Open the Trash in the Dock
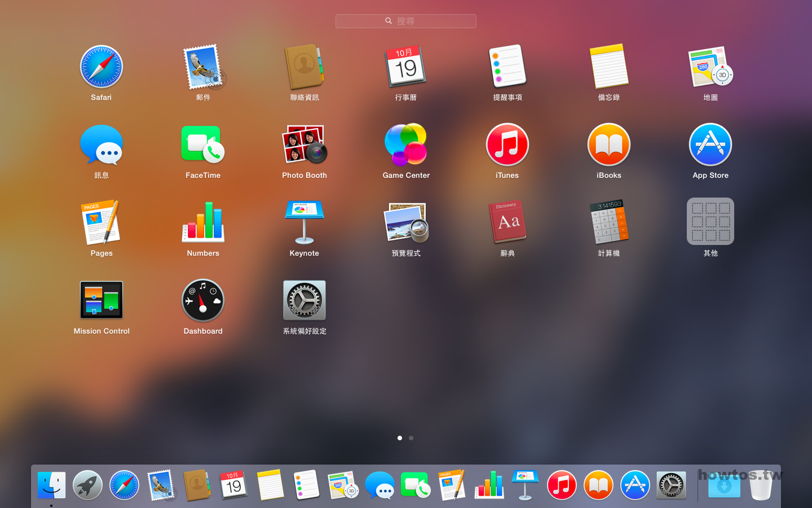Image resolution: width=812 pixels, height=508 pixels. pos(761,487)
